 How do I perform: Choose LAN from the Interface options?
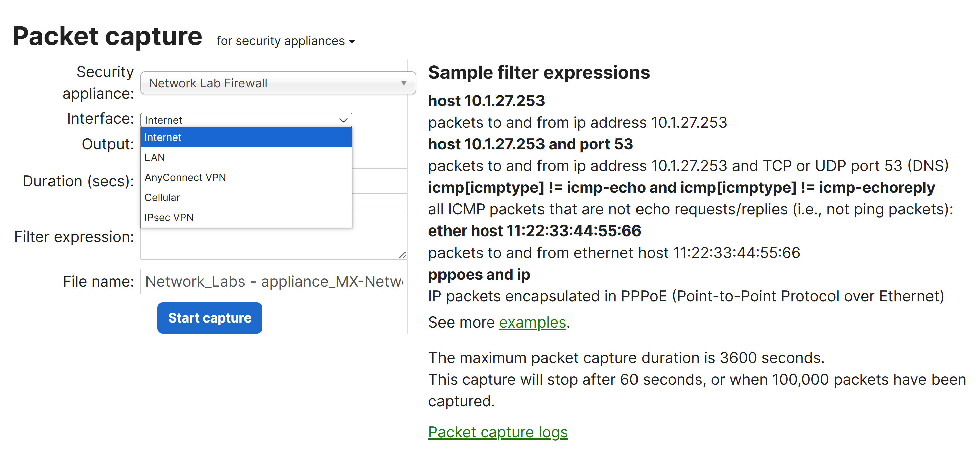pyautogui.click(x=246, y=158)
